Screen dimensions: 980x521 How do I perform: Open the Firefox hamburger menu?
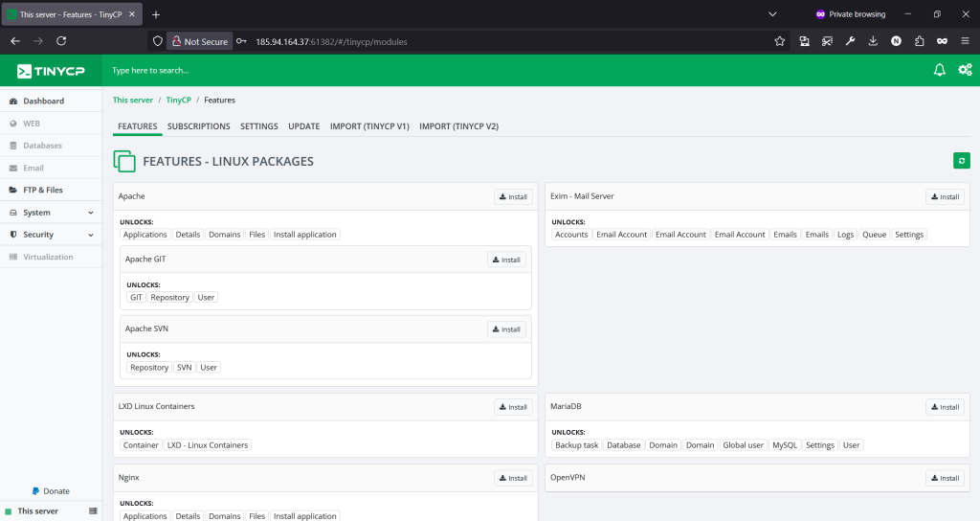[965, 41]
